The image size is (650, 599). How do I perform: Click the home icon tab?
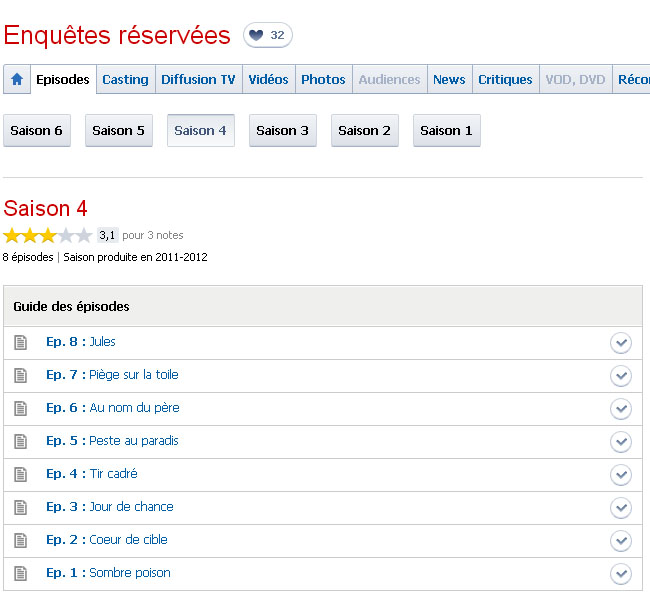pyautogui.click(x=16, y=80)
